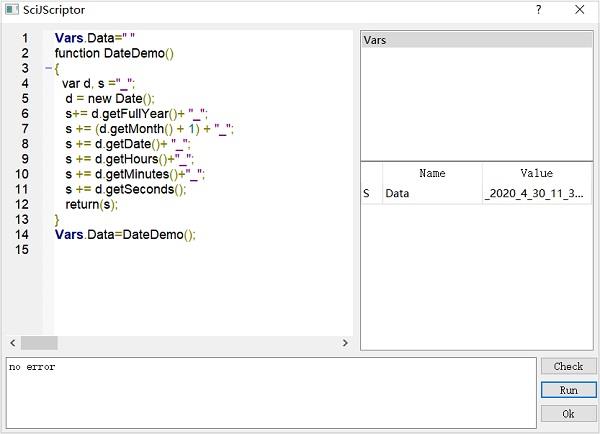The height and width of the screenshot is (434, 600).
Task: Click the left arrow of horizontal scrollbar
Action: pos(12,343)
